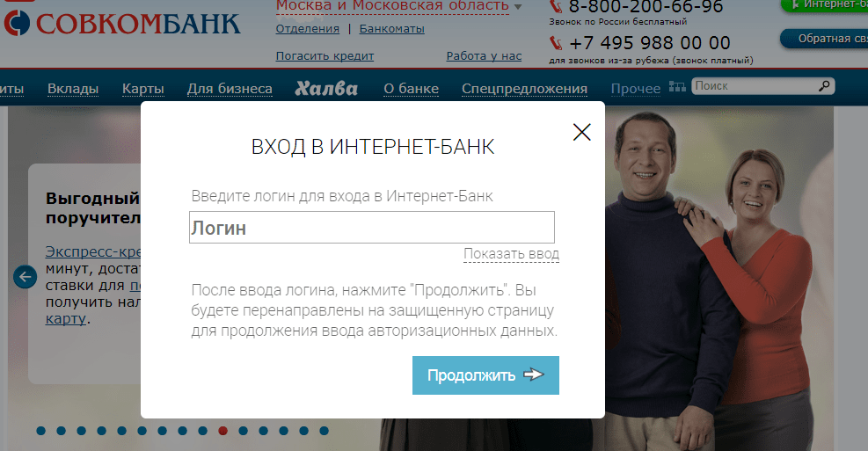Open the Погасить кредит link
868x451 pixels.
pyautogui.click(x=325, y=56)
